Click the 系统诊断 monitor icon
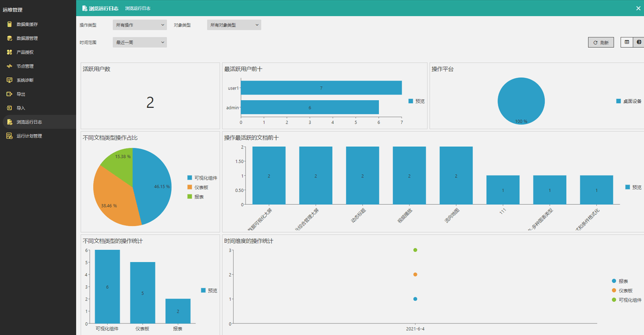Screen dimensions: 644x335 (9, 80)
